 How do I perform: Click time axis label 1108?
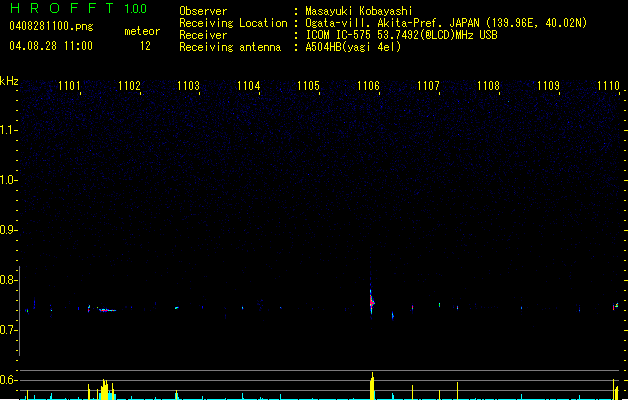pos(488,86)
